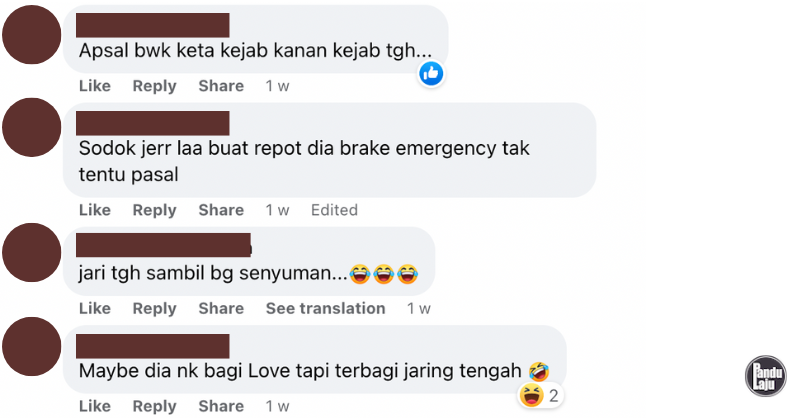
Task: Reply to the 'Apsal bwk keta' comment
Action: 155,86
